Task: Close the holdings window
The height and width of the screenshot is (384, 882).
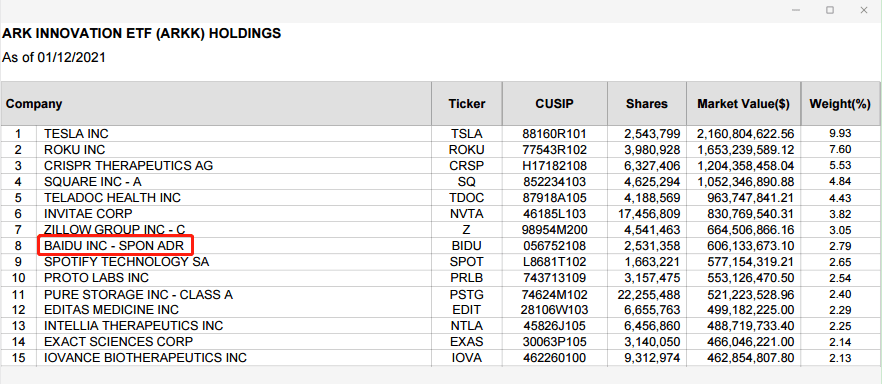Action: [863, 10]
